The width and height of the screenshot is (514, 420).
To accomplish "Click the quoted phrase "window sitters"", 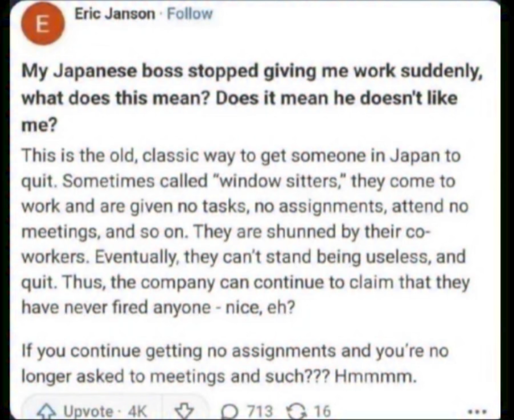I will click(x=274, y=181).
